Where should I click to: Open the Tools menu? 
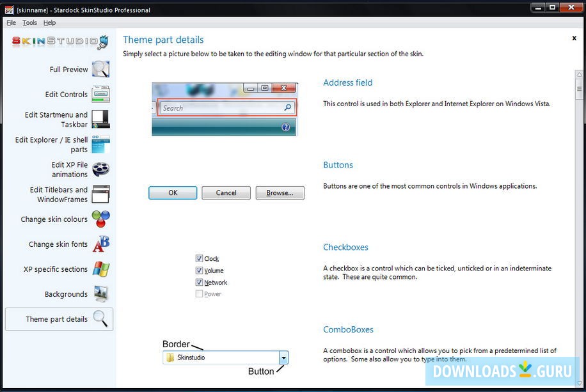tap(29, 23)
